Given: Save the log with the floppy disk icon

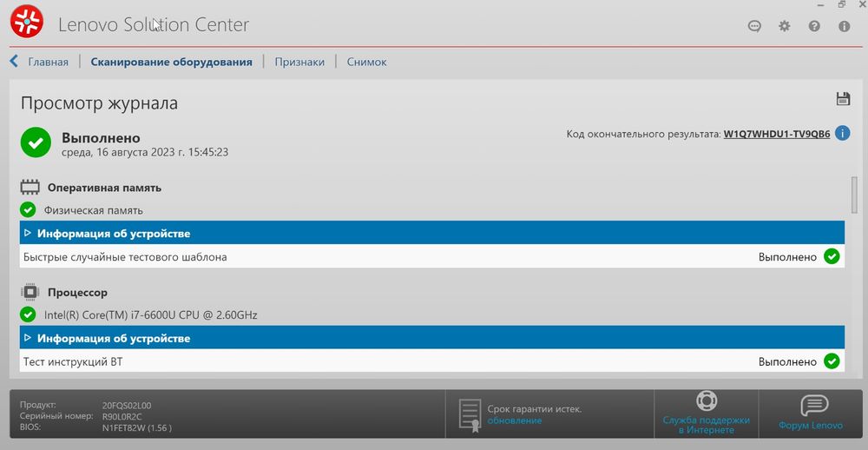Looking at the screenshot, I should pos(843,99).
